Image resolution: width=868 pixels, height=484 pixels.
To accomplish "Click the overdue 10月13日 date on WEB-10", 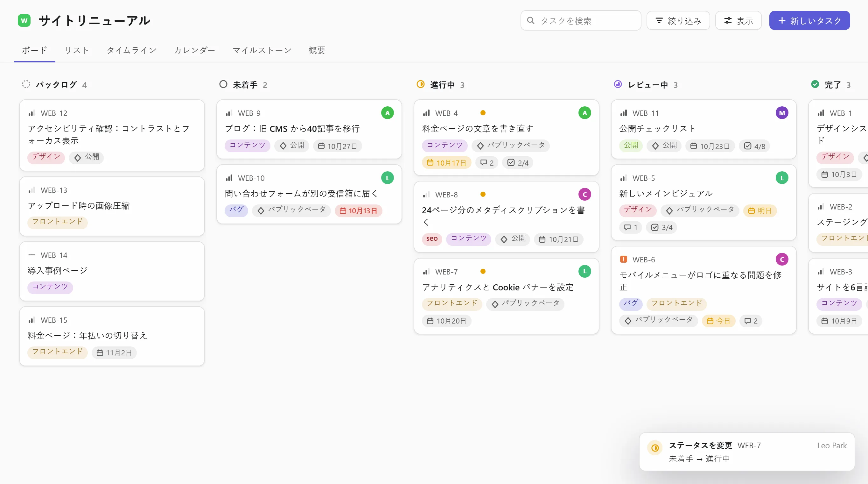I will [x=358, y=211].
